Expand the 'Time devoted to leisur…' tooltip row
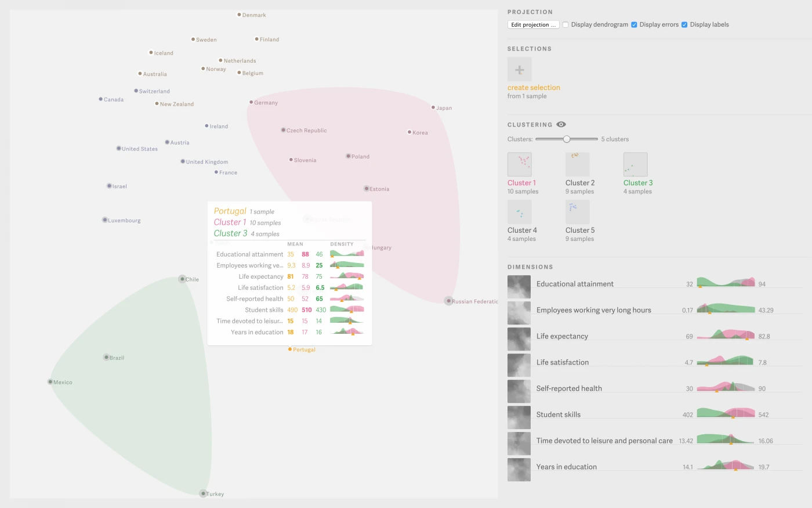The height and width of the screenshot is (508, 812). [249, 320]
